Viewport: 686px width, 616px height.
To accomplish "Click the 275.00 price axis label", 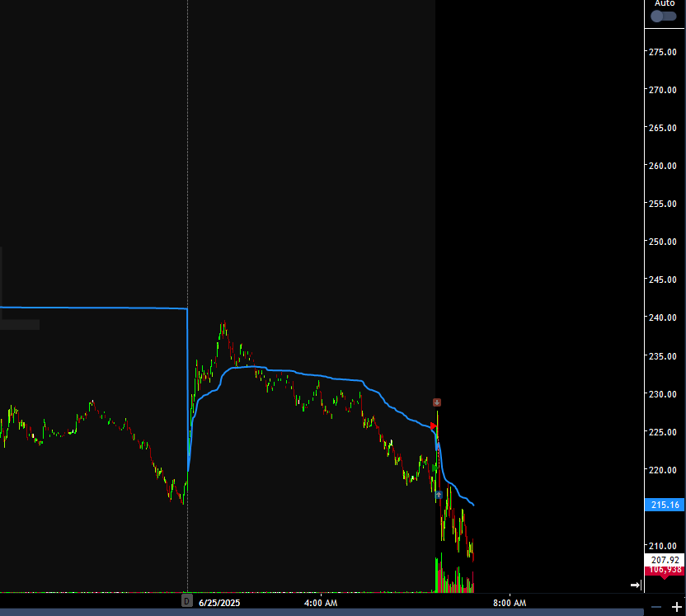I will click(x=662, y=52).
